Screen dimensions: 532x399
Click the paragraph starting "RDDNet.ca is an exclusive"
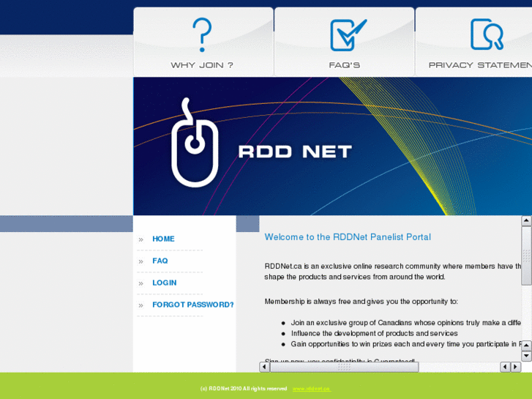point(392,272)
